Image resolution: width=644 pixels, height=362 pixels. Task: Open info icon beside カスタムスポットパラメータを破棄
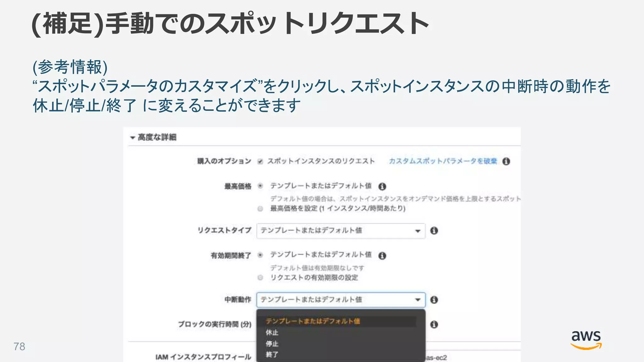[x=506, y=161]
